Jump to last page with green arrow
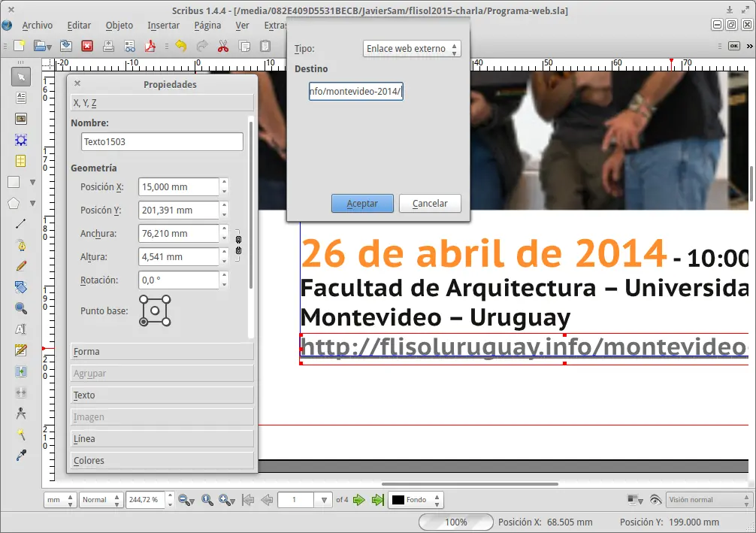 click(378, 500)
